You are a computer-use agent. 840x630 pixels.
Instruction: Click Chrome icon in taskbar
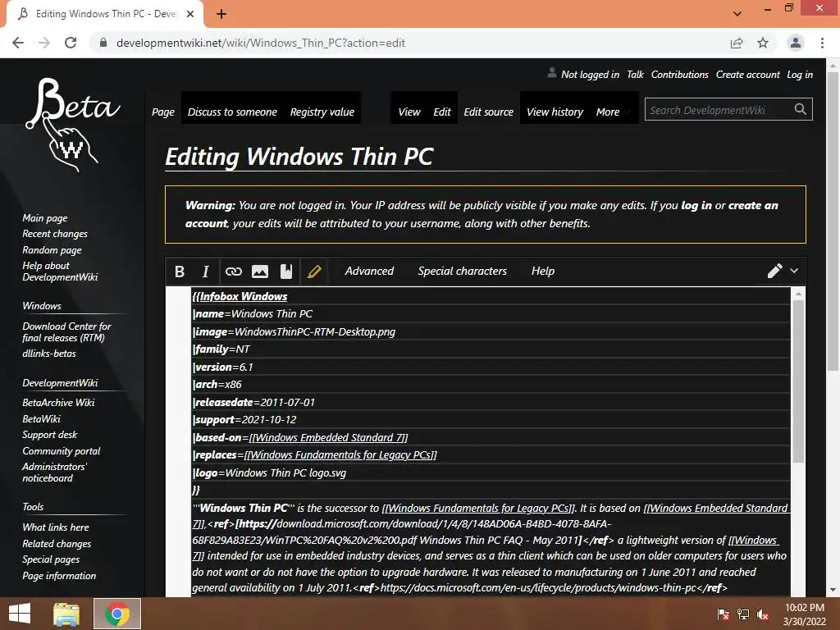click(x=117, y=614)
